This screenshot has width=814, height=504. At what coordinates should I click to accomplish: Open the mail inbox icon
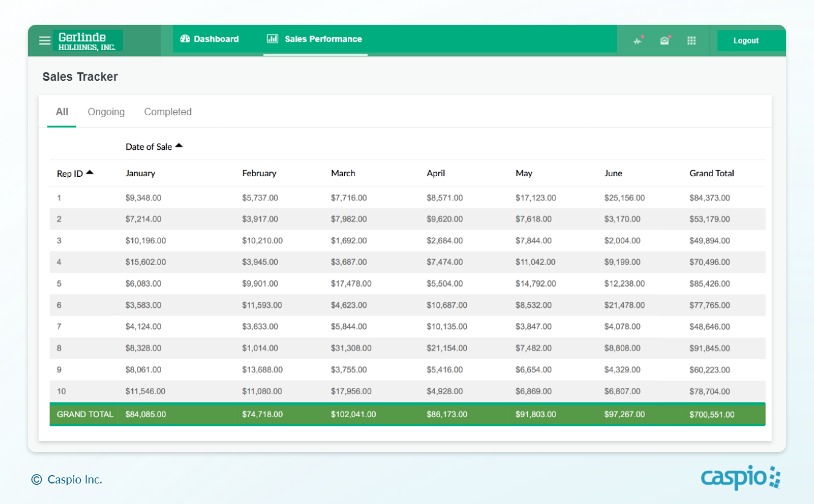tap(665, 40)
